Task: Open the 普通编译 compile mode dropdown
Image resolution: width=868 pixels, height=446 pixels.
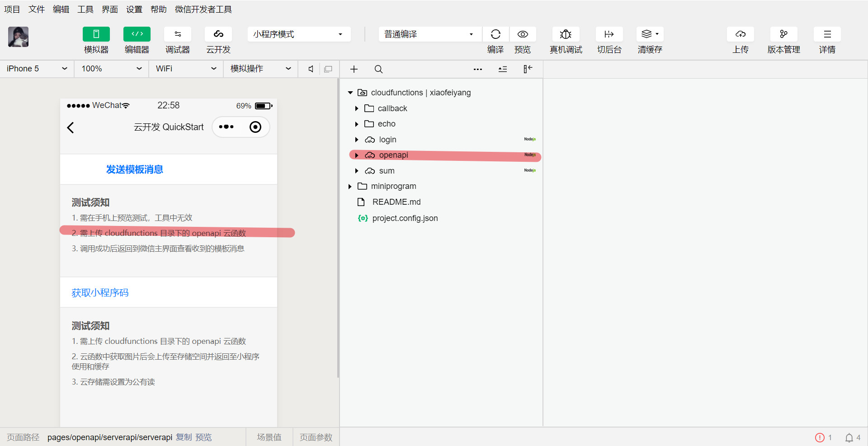Action: click(x=430, y=34)
